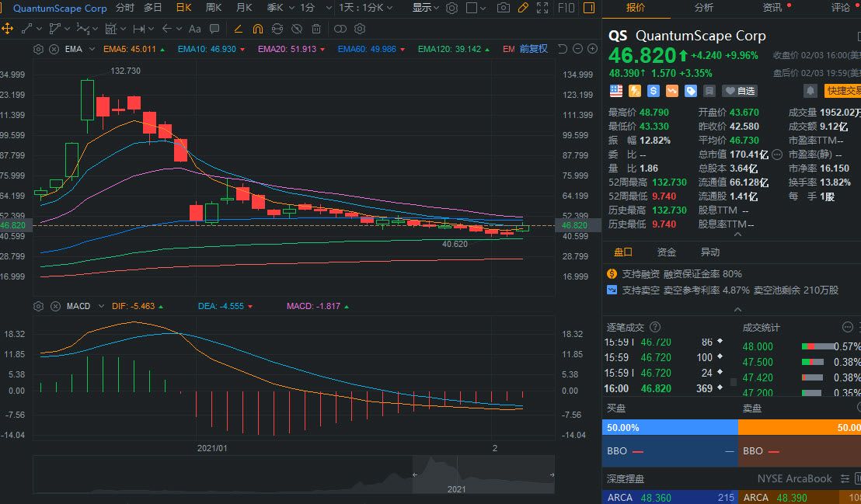This screenshot has height=504, width=861.
Task: Enter fullscreen chart mode
Action: pyautogui.click(x=542, y=8)
